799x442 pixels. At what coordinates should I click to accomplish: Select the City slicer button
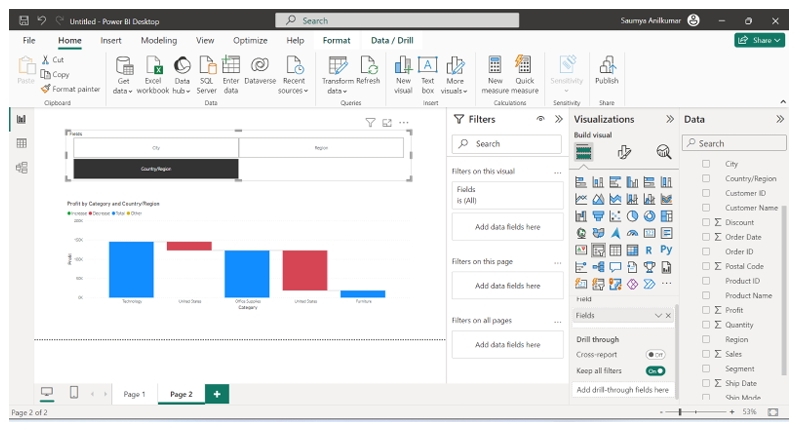click(156, 148)
